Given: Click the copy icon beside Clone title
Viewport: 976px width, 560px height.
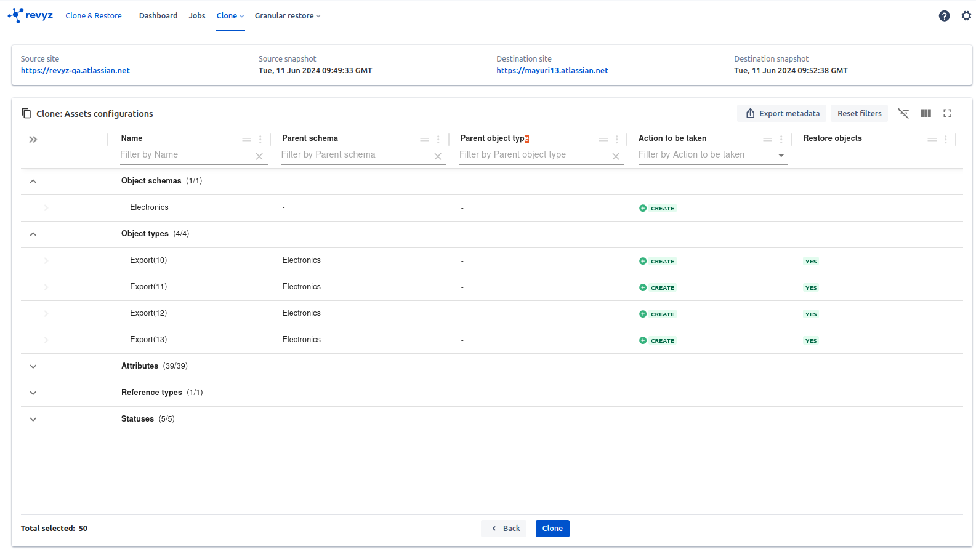Looking at the screenshot, I should tap(26, 113).
